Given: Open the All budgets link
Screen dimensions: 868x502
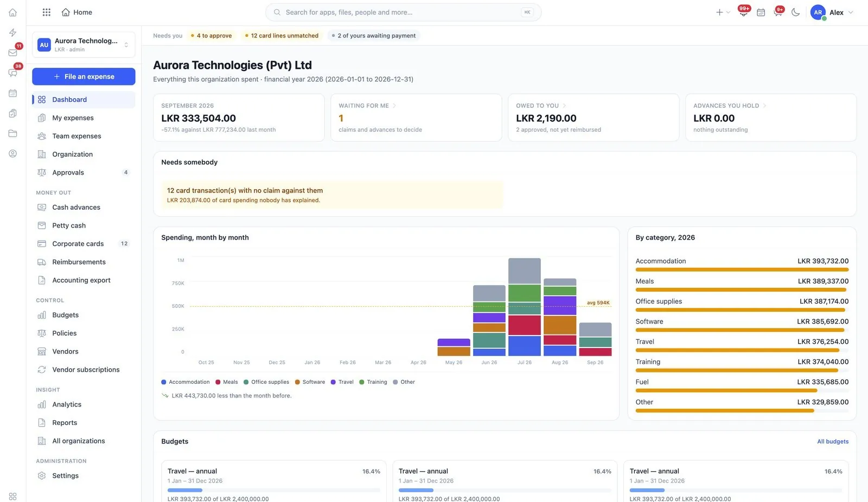Looking at the screenshot, I should click(833, 441).
